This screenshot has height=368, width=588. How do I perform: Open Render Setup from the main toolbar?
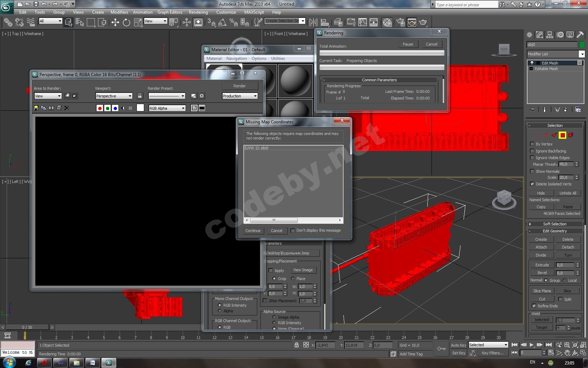pos(400,22)
